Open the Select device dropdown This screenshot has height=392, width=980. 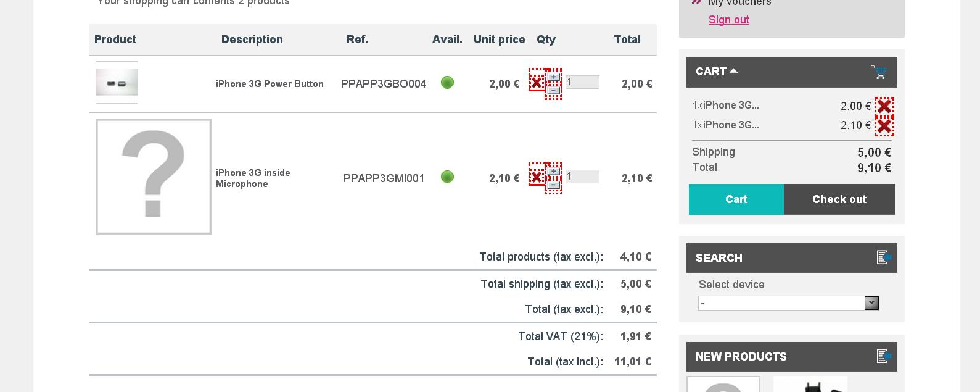pyautogui.click(x=871, y=303)
